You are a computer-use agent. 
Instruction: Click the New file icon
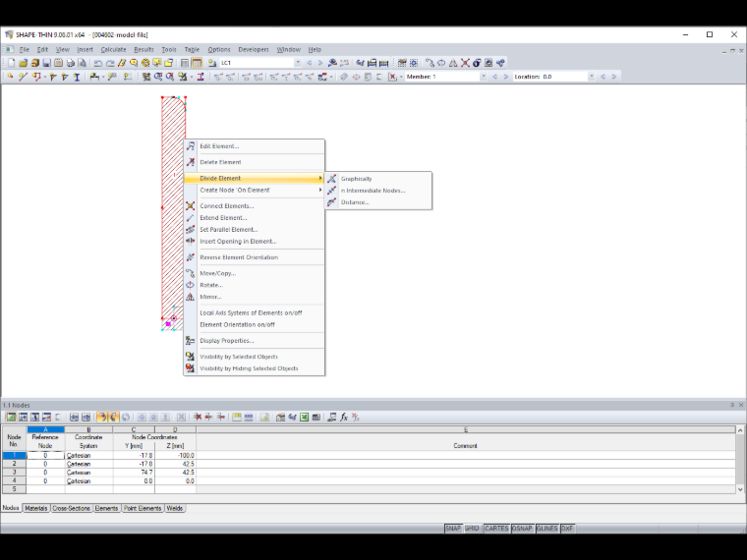click(x=12, y=63)
